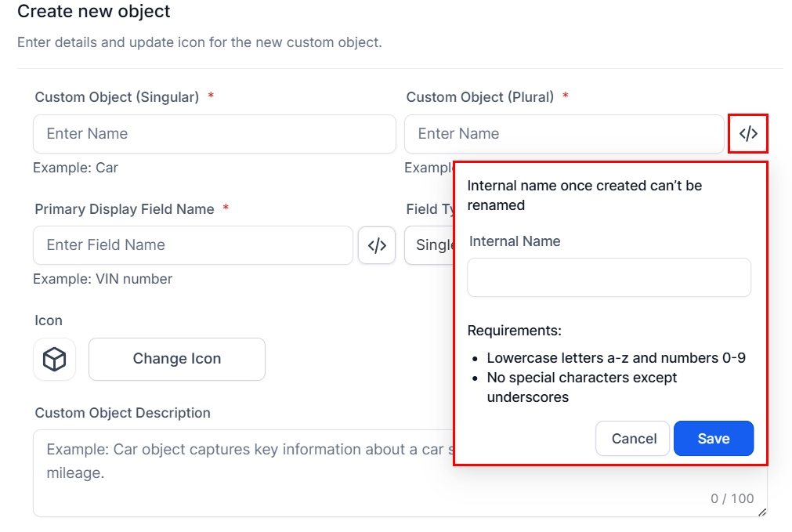Click the code icon beside Custom Object (Plural)
The width and height of the screenshot is (792, 532).
pos(748,134)
